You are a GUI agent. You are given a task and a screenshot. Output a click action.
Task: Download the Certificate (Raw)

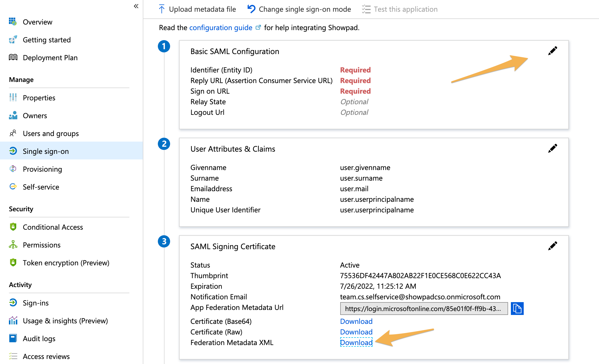(x=356, y=332)
